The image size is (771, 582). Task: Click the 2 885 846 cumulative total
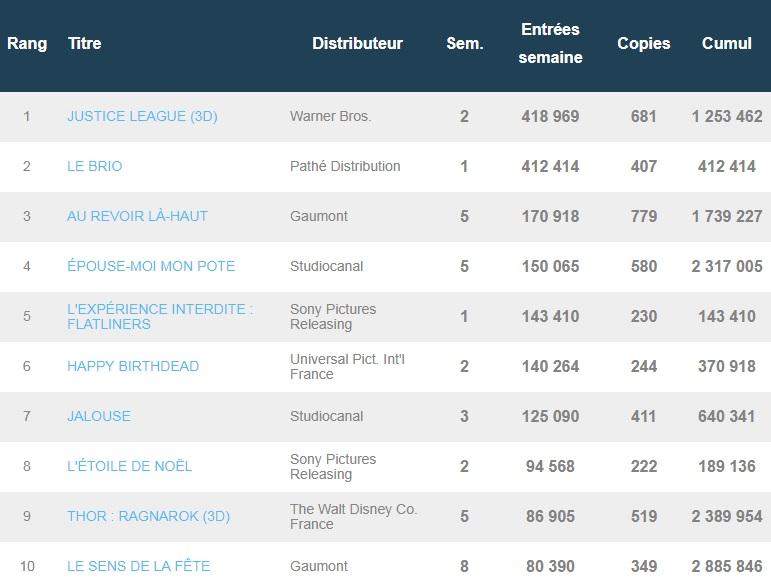coord(727,566)
